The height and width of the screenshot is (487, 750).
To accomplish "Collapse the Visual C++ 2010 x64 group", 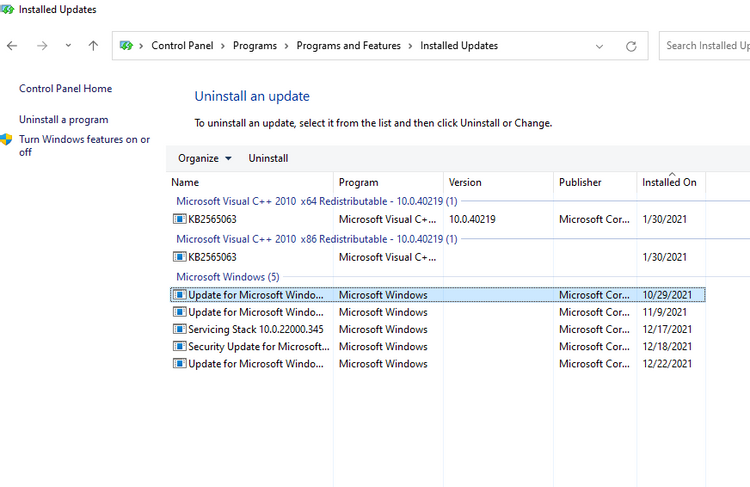I will point(317,201).
